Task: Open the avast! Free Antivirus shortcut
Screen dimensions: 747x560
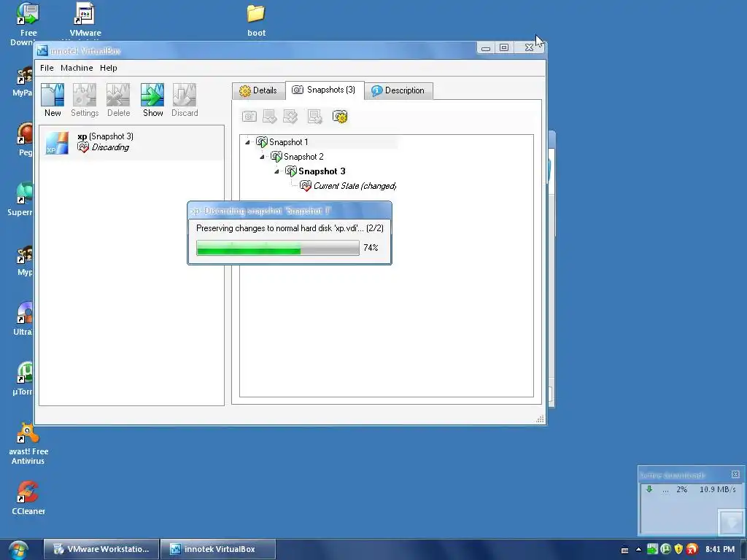Action: [x=28, y=443]
